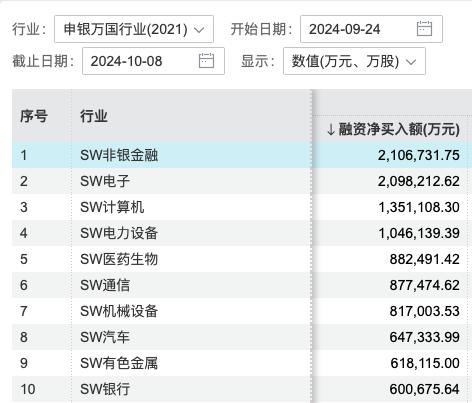Expand the 数值(万元、万股) display dropdown

[354, 61]
